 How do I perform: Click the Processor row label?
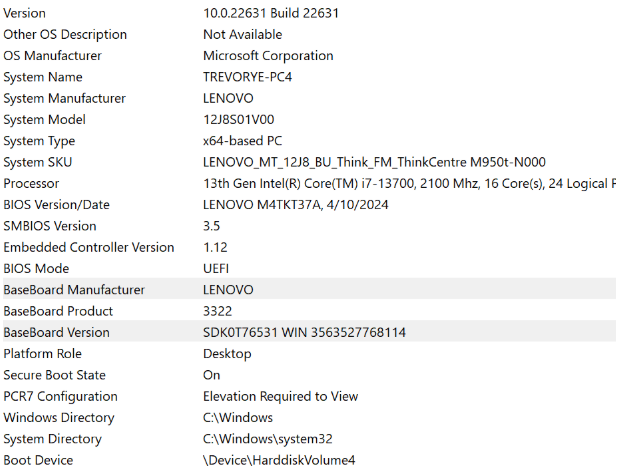click(31, 184)
